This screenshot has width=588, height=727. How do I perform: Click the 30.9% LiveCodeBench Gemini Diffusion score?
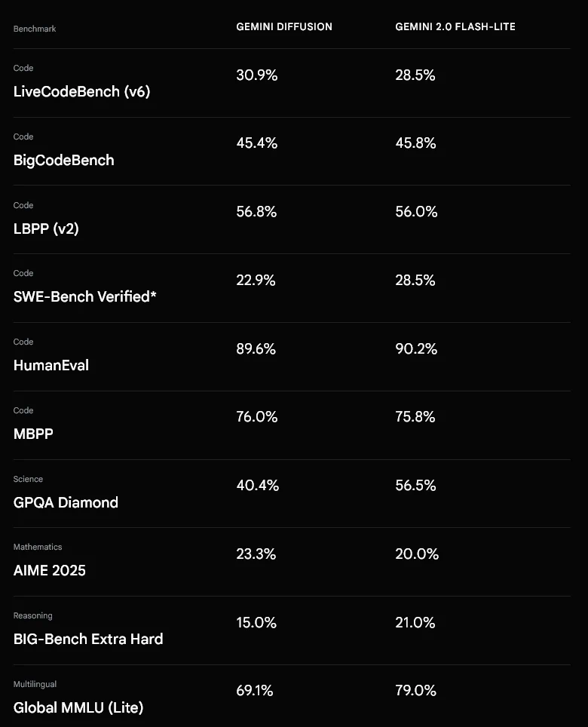[x=257, y=75]
